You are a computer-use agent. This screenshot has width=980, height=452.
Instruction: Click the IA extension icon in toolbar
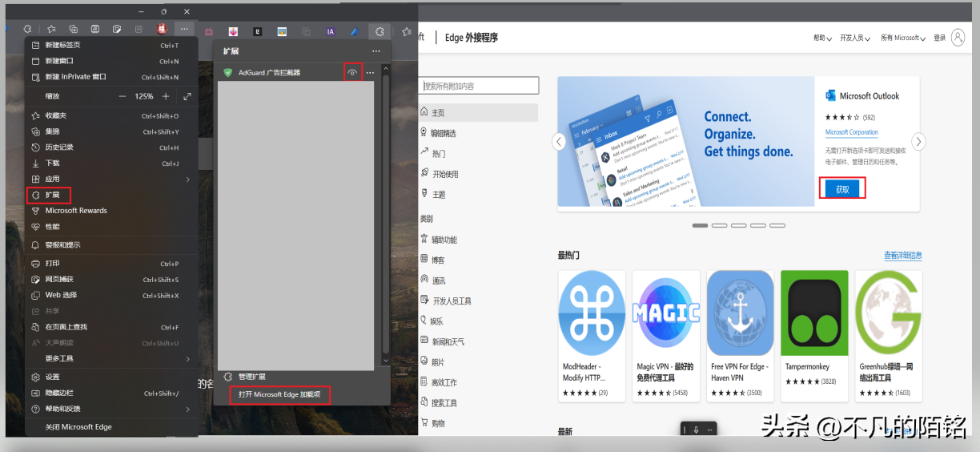[331, 31]
